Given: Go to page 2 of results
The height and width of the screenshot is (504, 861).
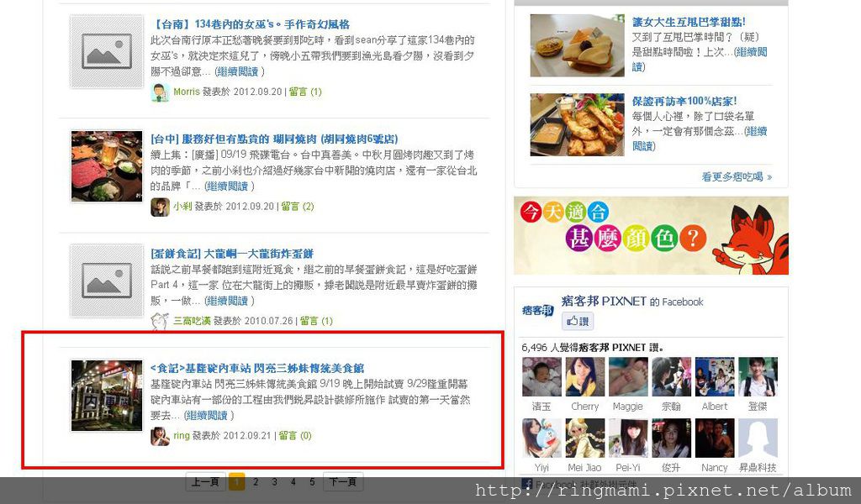Looking at the screenshot, I should tap(256, 481).
